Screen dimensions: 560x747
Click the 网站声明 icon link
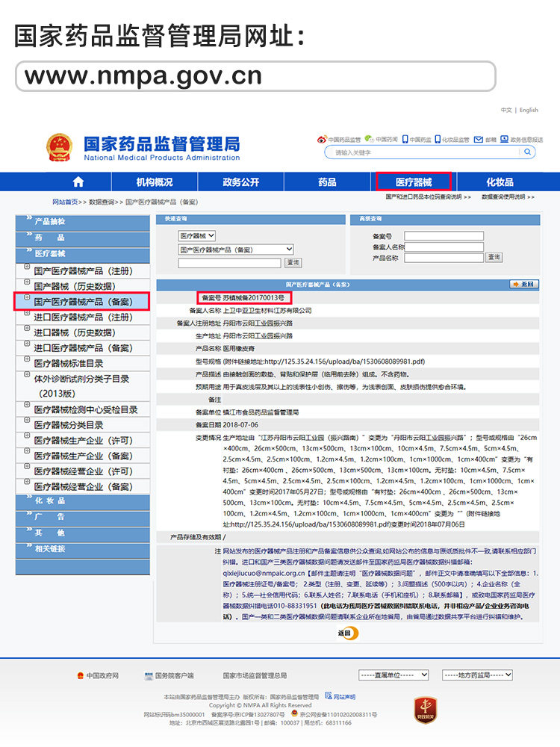[x=340, y=696]
